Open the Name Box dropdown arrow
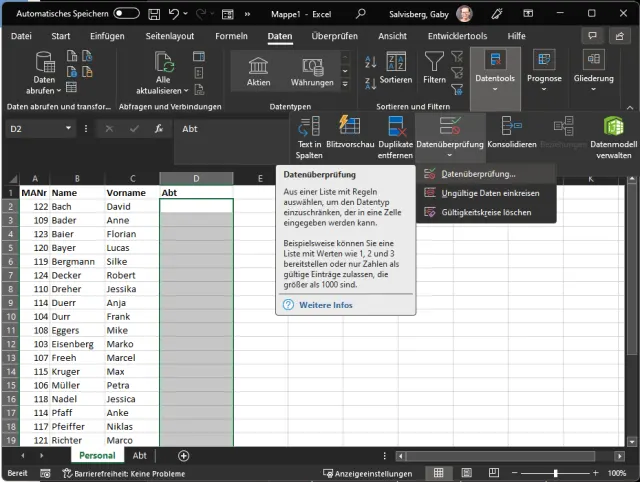The image size is (640, 482). point(68,129)
